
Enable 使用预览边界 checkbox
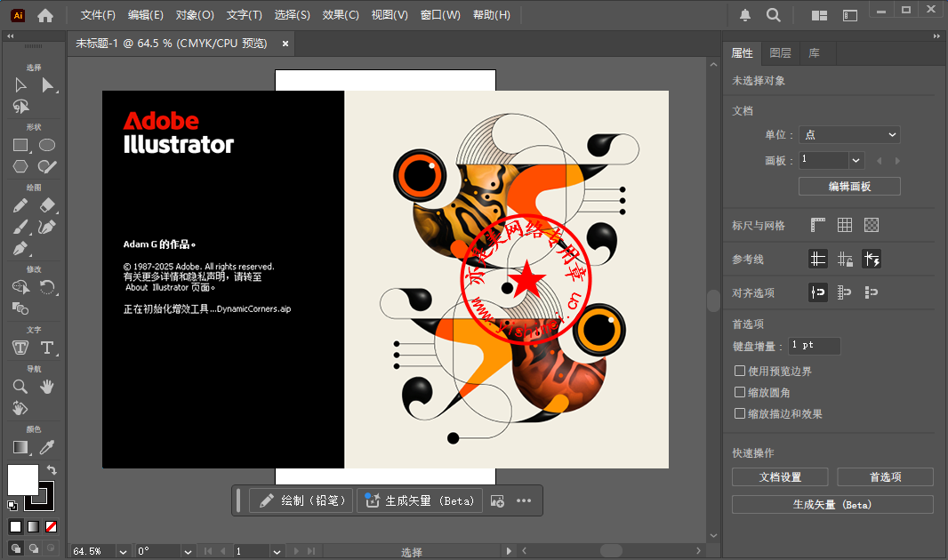[x=739, y=371]
